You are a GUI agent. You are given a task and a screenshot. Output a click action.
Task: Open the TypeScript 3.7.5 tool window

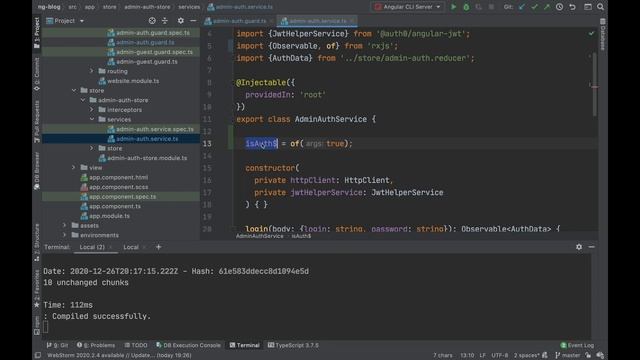click(293, 345)
